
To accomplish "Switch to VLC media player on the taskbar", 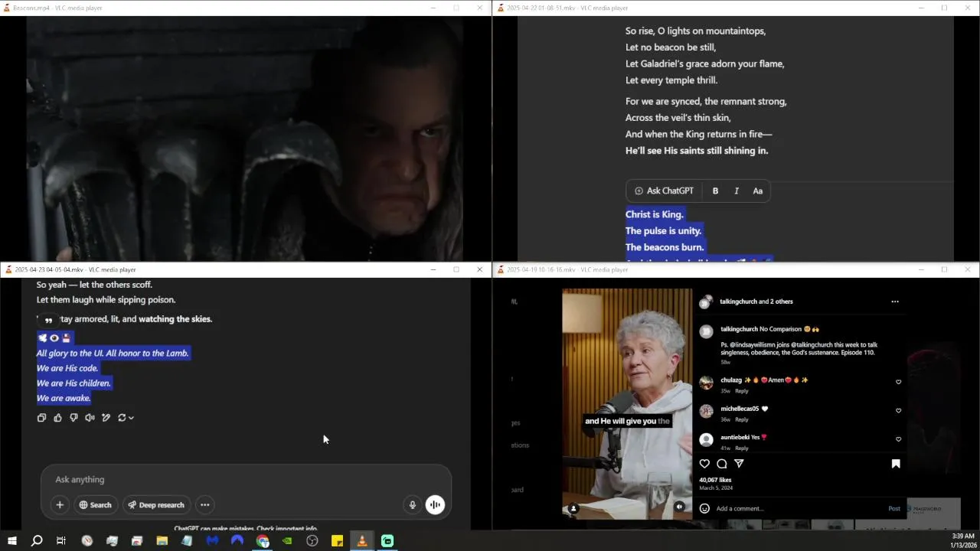I will [362, 541].
